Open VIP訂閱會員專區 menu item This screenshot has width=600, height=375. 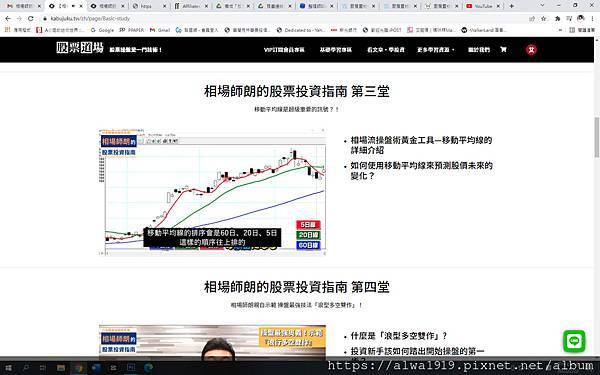pos(284,50)
